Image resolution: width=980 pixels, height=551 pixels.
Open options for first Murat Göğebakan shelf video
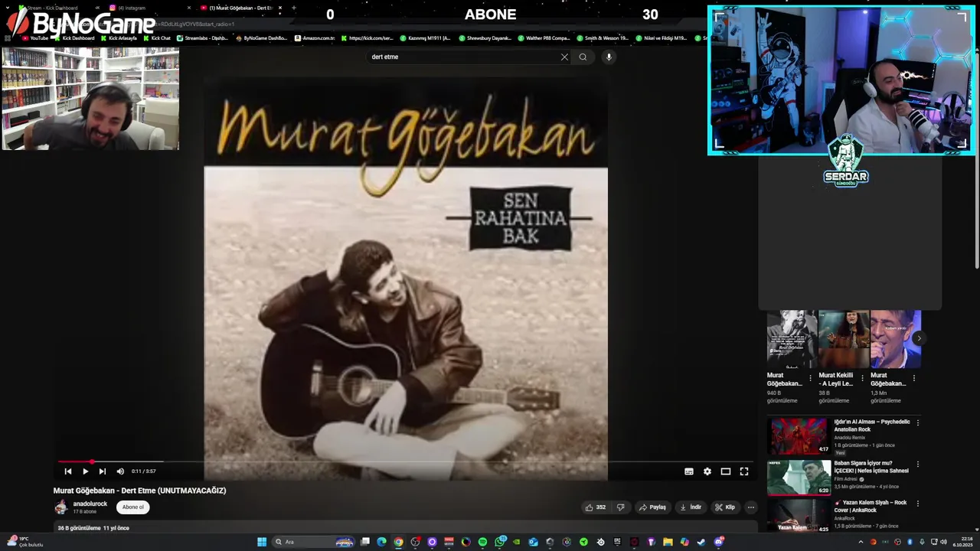811,378
